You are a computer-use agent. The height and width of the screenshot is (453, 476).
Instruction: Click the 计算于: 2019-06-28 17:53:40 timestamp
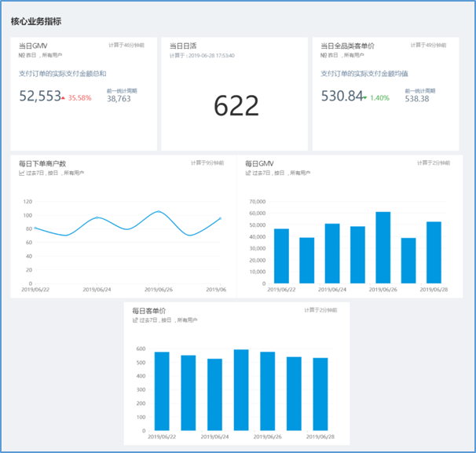pyautogui.click(x=202, y=56)
